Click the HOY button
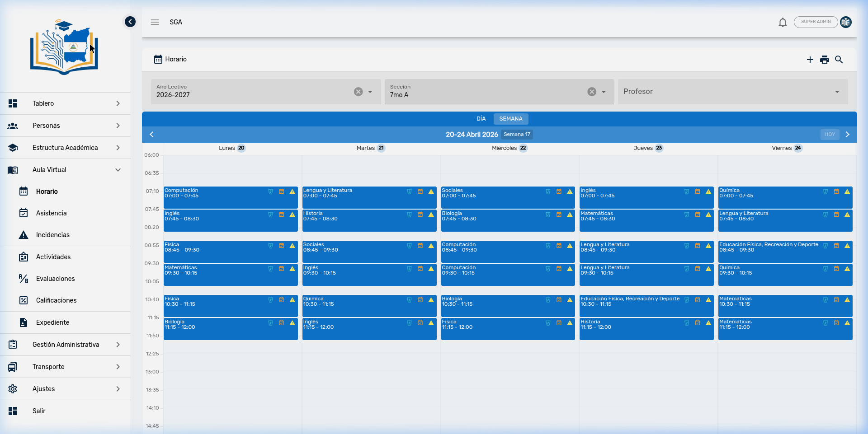 click(x=830, y=134)
